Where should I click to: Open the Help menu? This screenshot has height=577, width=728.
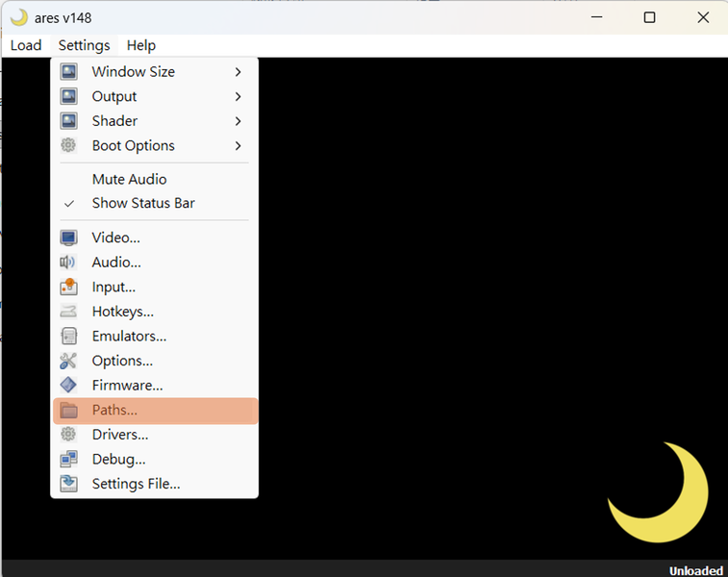[141, 45]
